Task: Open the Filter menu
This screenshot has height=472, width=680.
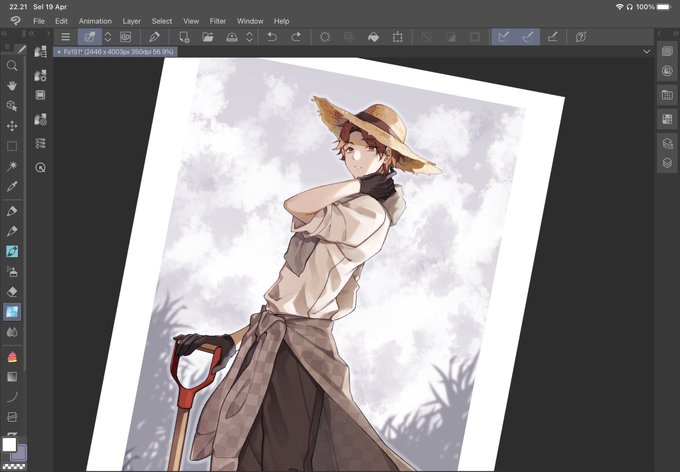Action: pos(218,21)
